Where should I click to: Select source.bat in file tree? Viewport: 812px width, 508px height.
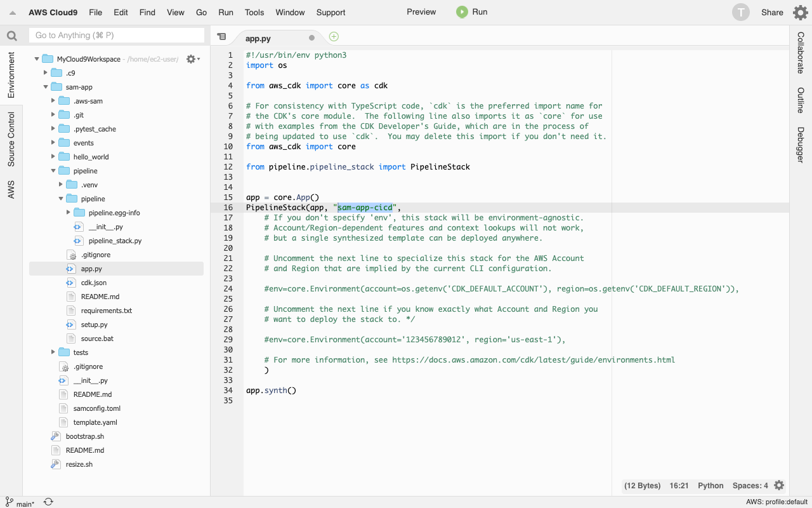97,338
